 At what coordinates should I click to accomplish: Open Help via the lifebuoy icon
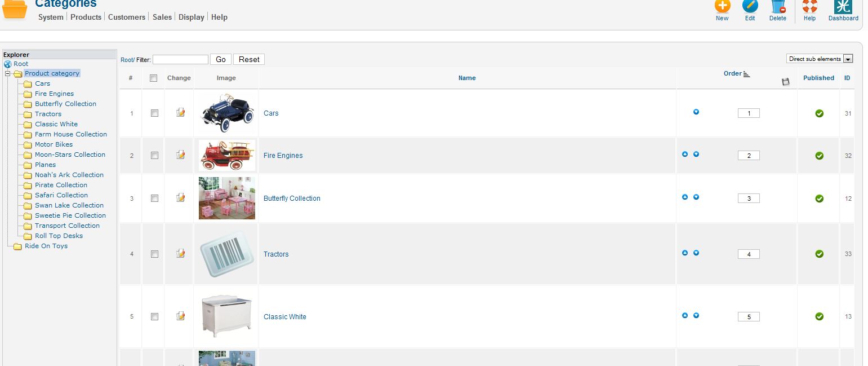point(809,7)
